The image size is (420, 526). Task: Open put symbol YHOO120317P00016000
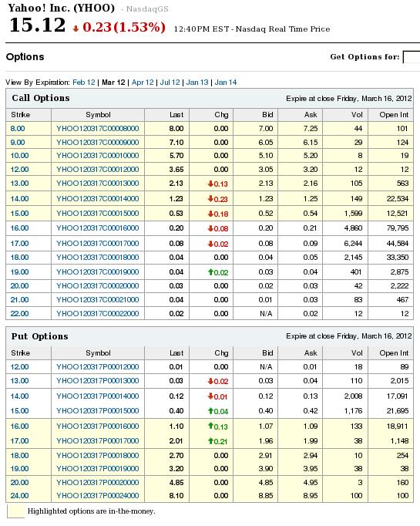click(x=98, y=427)
